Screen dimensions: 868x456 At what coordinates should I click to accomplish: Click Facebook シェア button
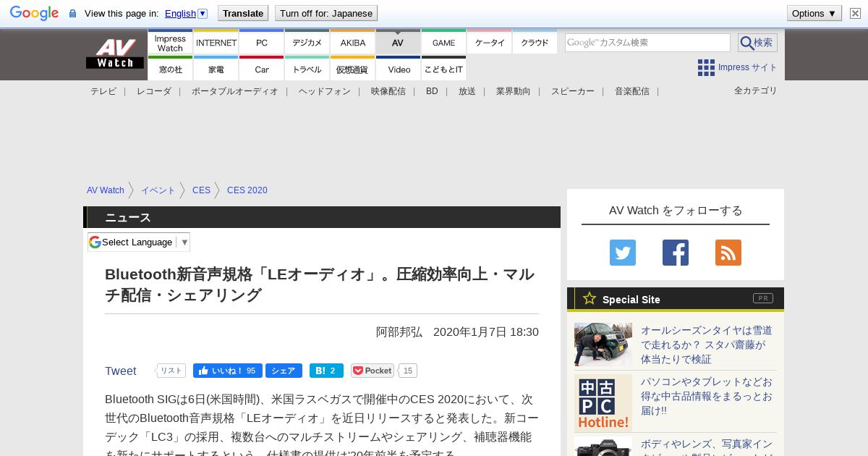pyautogui.click(x=284, y=371)
